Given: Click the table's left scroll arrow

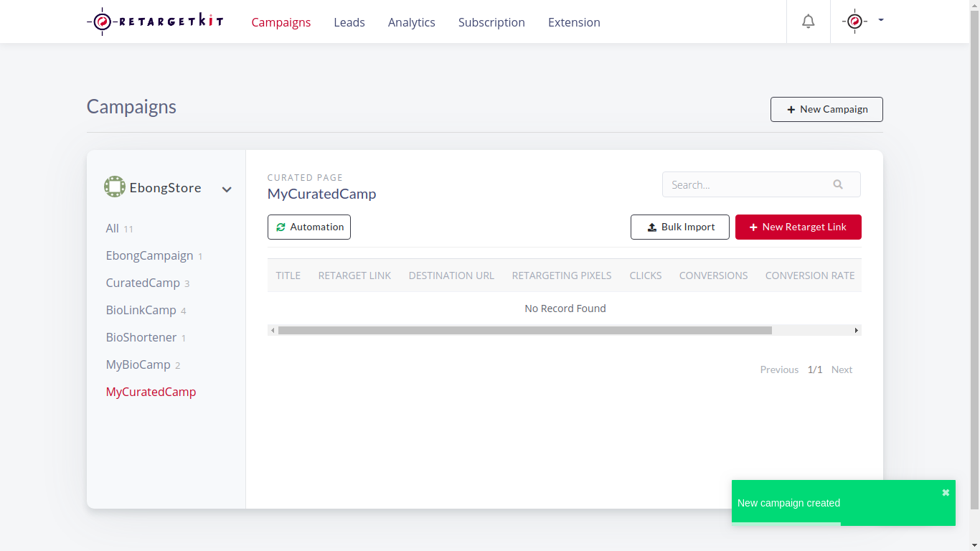Looking at the screenshot, I should (x=272, y=330).
